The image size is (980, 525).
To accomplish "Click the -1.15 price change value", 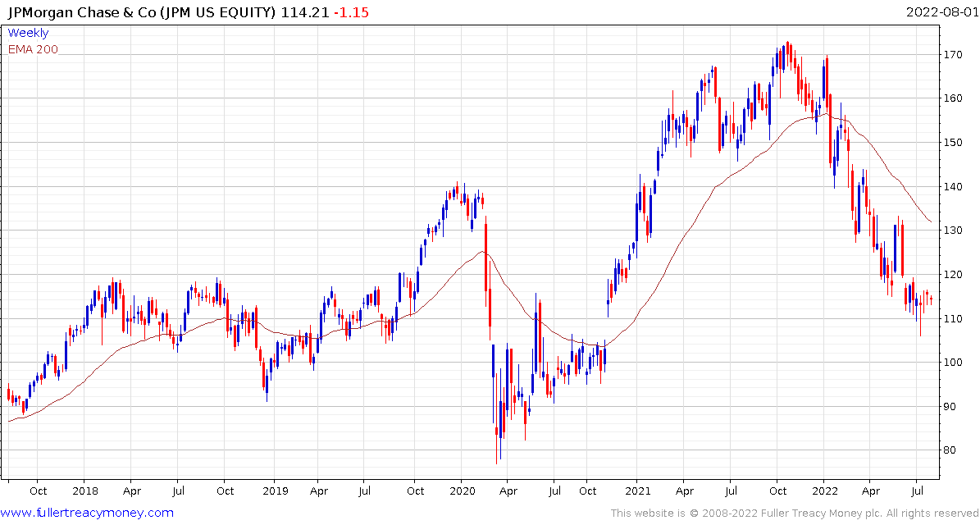I will (x=350, y=11).
